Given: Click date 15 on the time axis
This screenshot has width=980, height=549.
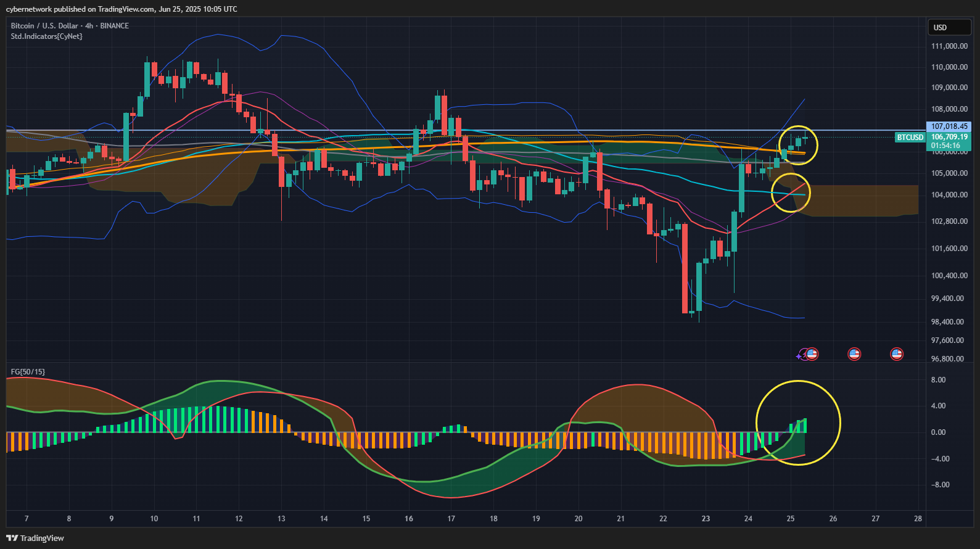Looking at the screenshot, I should click(x=366, y=519).
